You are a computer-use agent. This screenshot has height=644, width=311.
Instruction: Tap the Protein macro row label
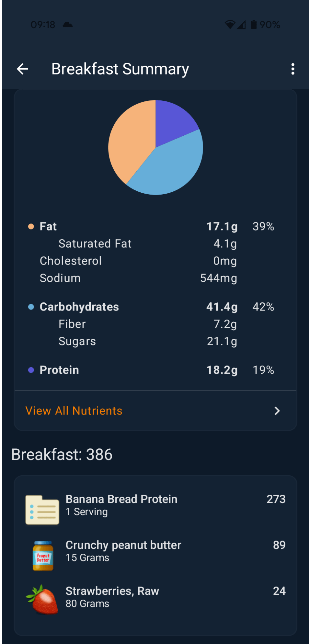click(x=59, y=370)
